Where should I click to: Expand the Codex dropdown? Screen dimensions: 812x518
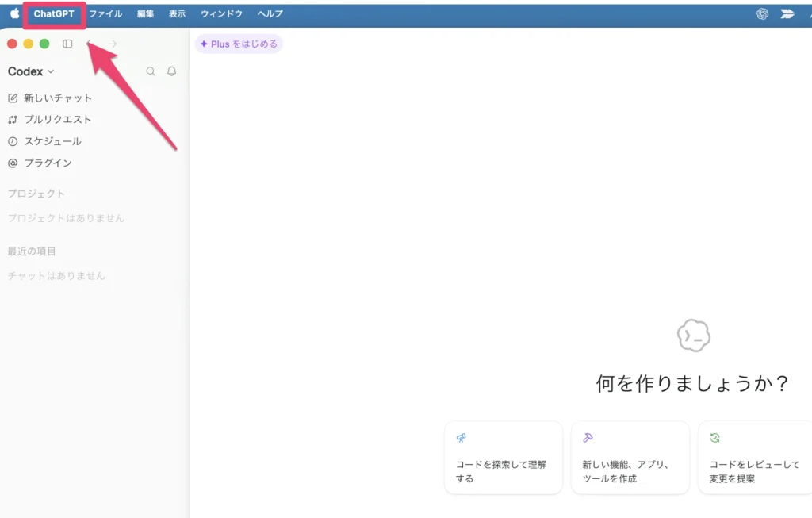tap(31, 71)
